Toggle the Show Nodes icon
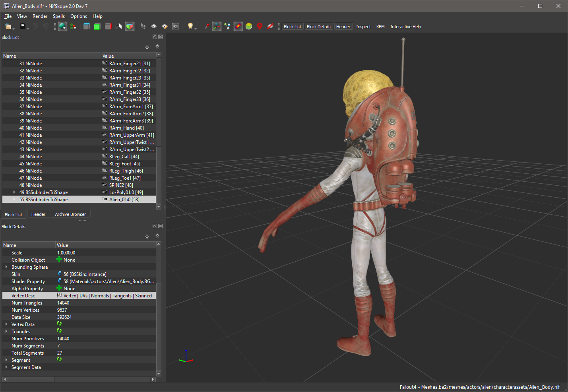 [x=227, y=26]
